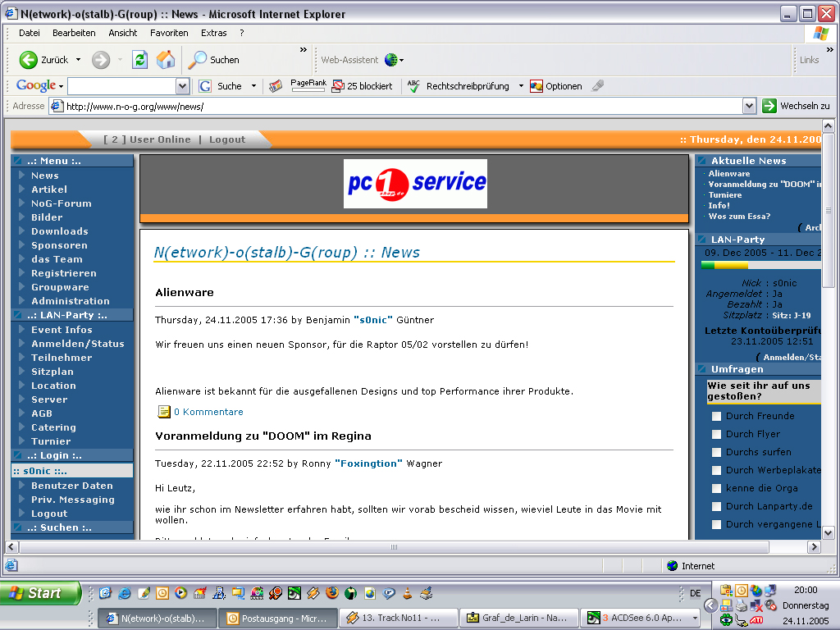Open the Ansicht menu
840x630 pixels.
click(123, 33)
